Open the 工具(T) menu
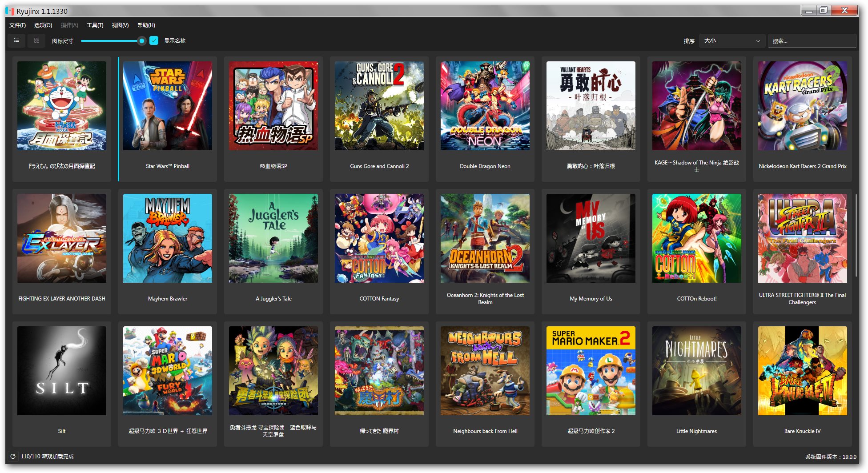Image resolution: width=868 pixels, height=473 pixels. pos(95,25)
